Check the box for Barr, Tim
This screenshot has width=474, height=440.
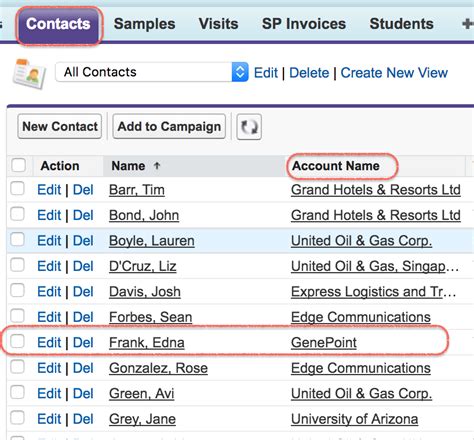(x=17, y=189)
